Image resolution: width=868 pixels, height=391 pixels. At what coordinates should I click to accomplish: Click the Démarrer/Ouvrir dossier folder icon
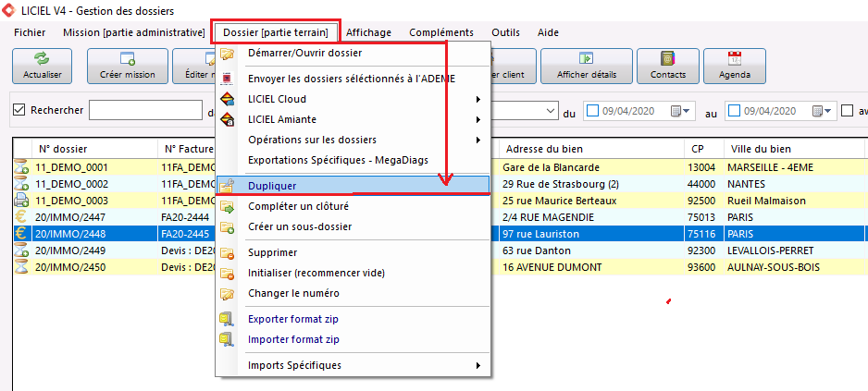(x=227, y=53)
